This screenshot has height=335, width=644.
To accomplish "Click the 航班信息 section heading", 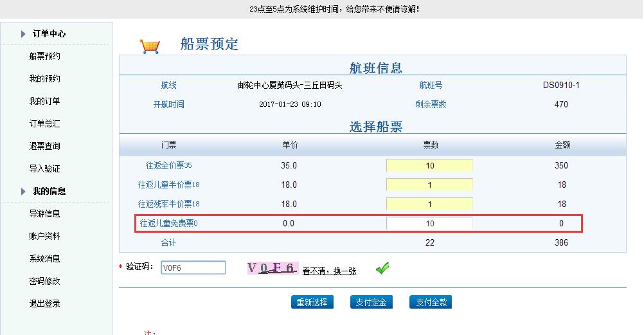I will 376,68.
